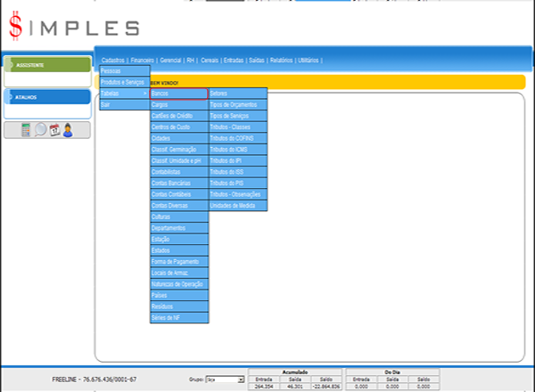Open the calendar shortcut icon
Screen dimensions: 535x392
tap(53, 130)
